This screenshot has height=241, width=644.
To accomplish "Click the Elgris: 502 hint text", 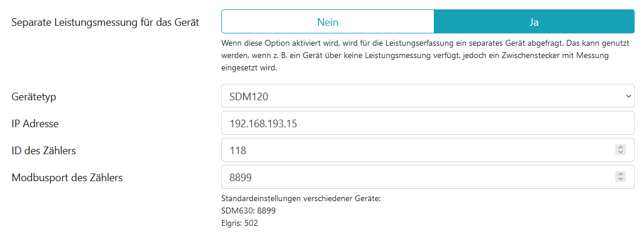I will [239, 223].
